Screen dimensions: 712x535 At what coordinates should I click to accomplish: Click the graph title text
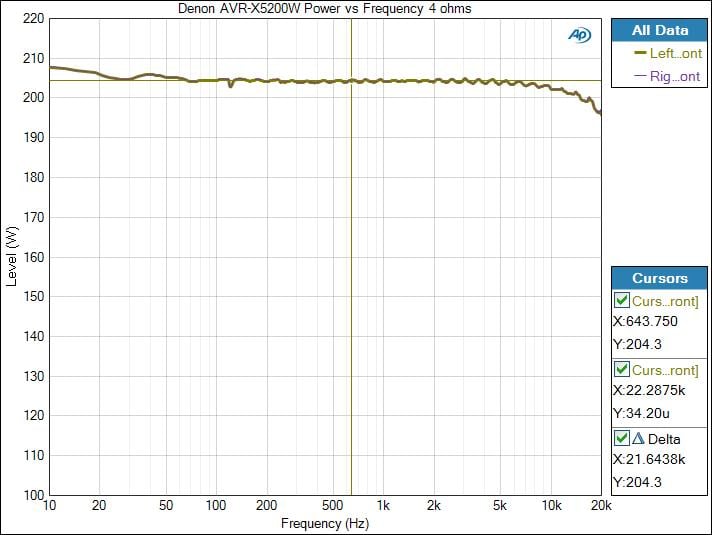point(324,9)
